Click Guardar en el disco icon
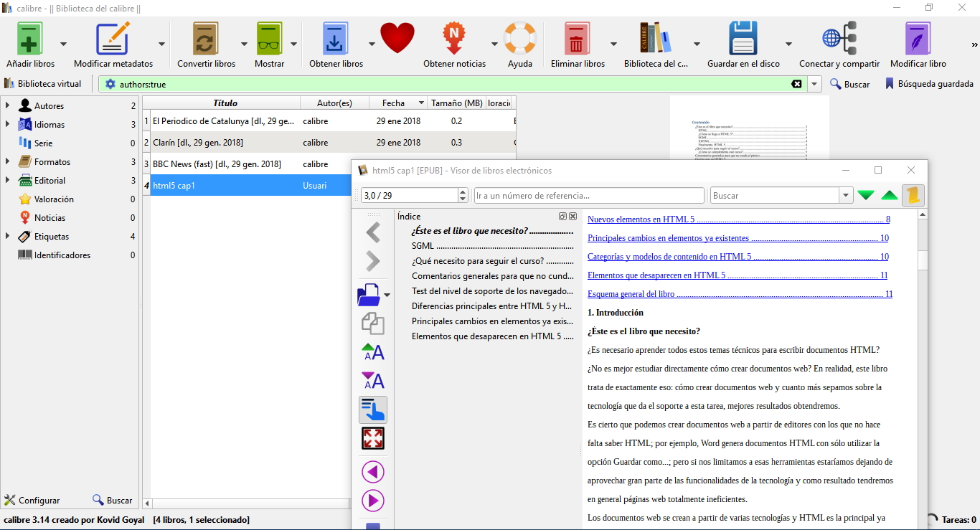Image resolution: width=980 pixels, height=530 pixels. coord(743,38)
